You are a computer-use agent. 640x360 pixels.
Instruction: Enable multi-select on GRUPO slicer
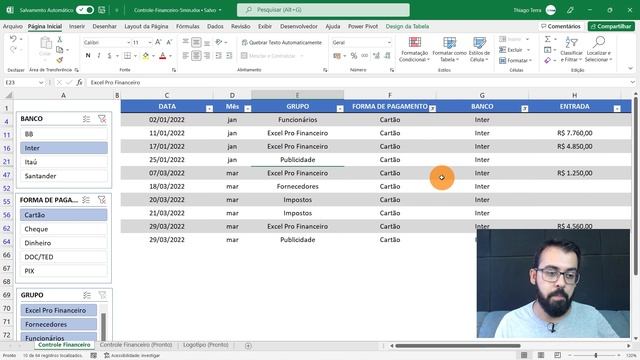pos(87,295)
